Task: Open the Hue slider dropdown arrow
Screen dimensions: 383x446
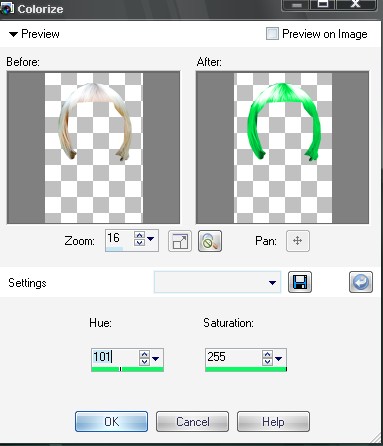Action: pos(156,359)
